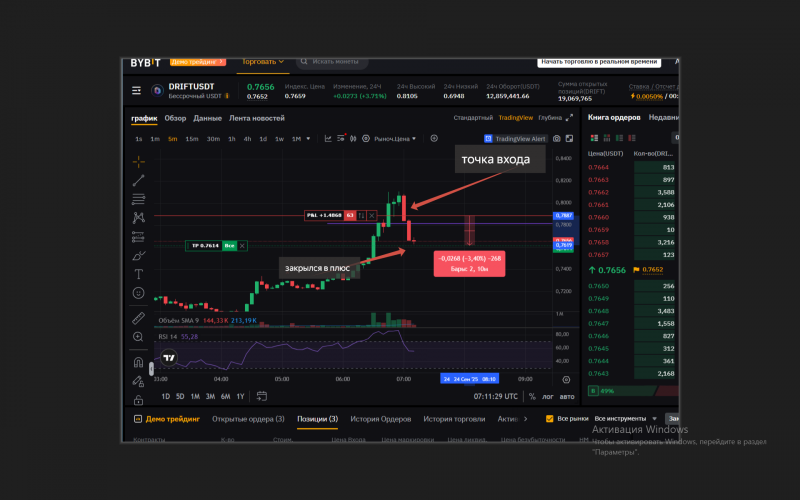Toggle fullscreen chart layout icon
Image resolution: width=800 pixels, height=500 pixels.
[x=569, y=139]
